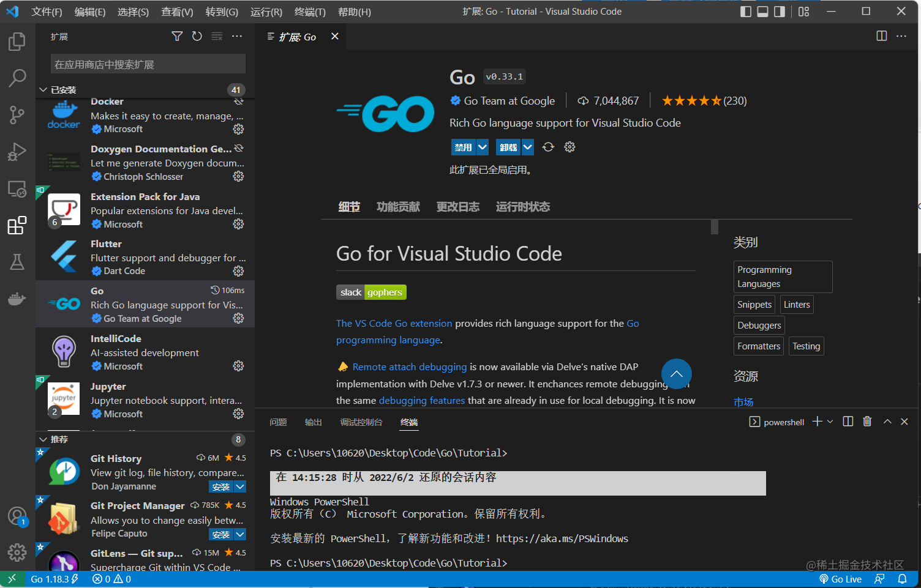Click the scroll-to-top round button

(x=677, y=374)
